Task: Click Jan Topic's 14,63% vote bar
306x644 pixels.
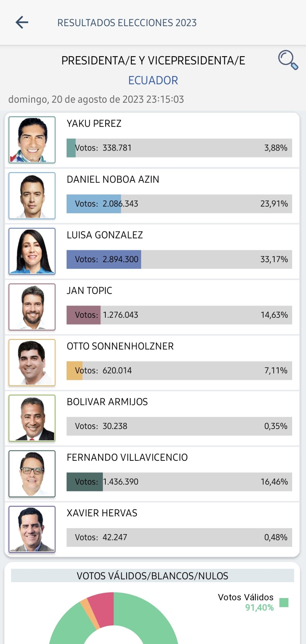Action: coord(179,315)
